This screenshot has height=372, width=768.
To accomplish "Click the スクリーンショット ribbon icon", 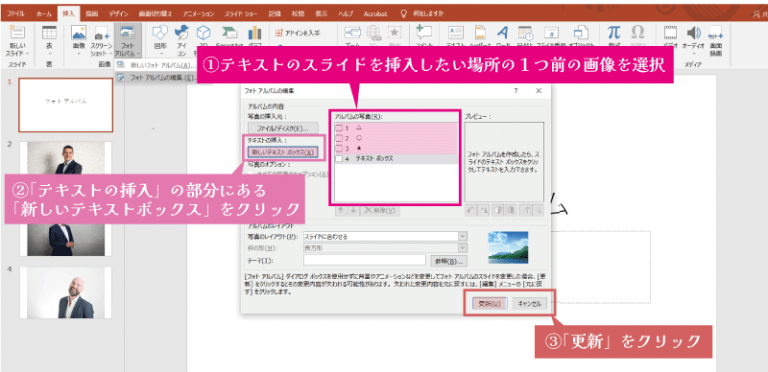I will point(102,33).
